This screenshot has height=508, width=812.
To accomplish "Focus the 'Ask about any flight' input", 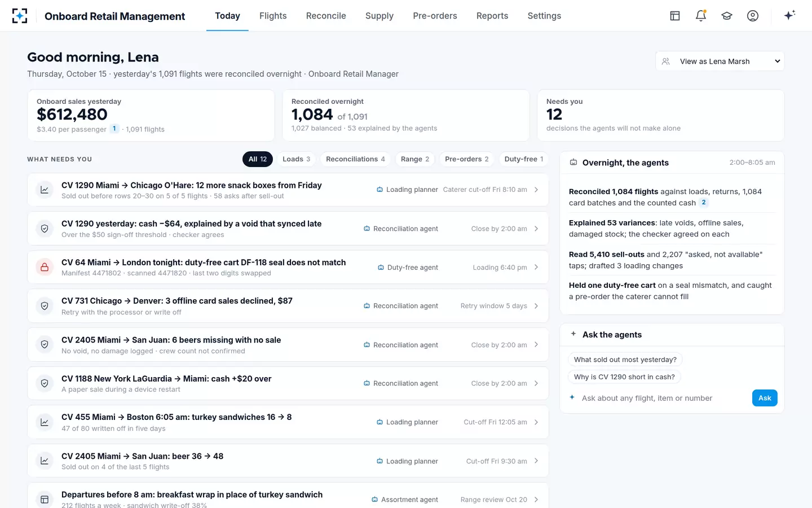I will point(663,398).
